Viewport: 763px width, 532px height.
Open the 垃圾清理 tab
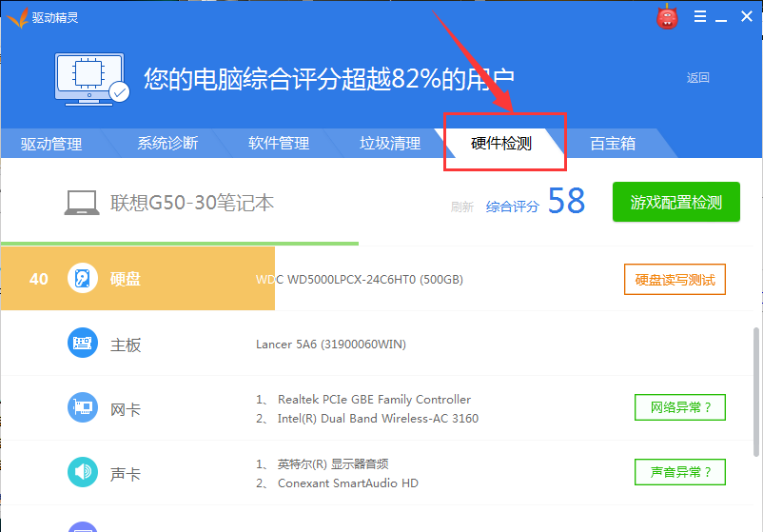coord(390,143)
